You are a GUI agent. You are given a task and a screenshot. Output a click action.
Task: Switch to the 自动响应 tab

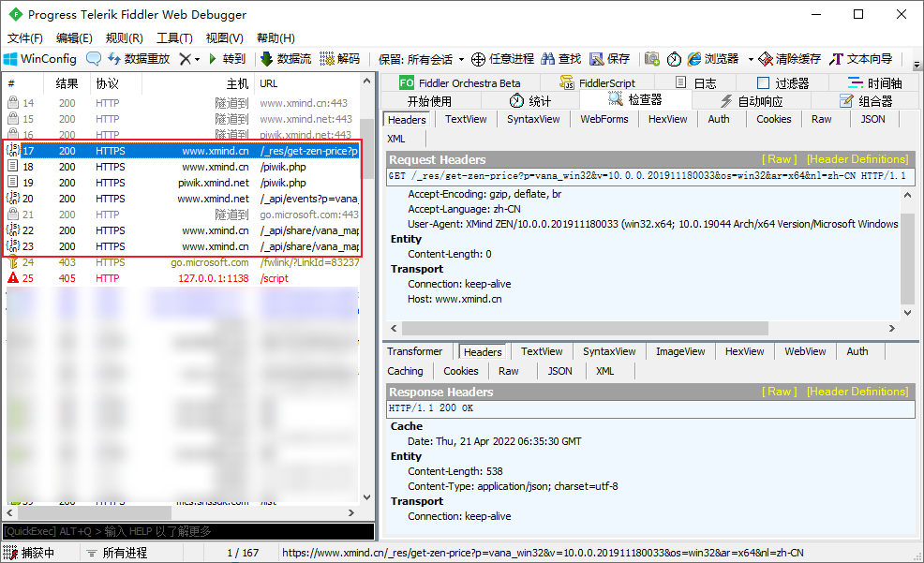(x=752, y=101)
